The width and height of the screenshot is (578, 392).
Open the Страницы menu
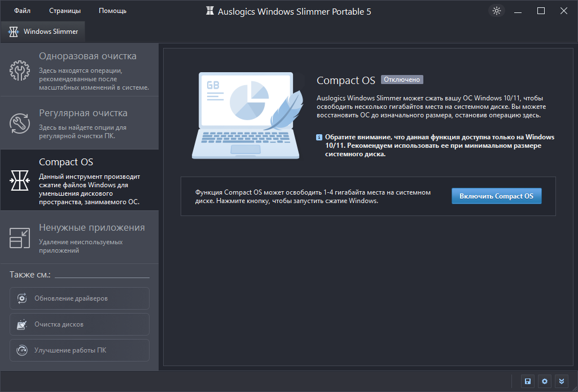coord(64,11)
